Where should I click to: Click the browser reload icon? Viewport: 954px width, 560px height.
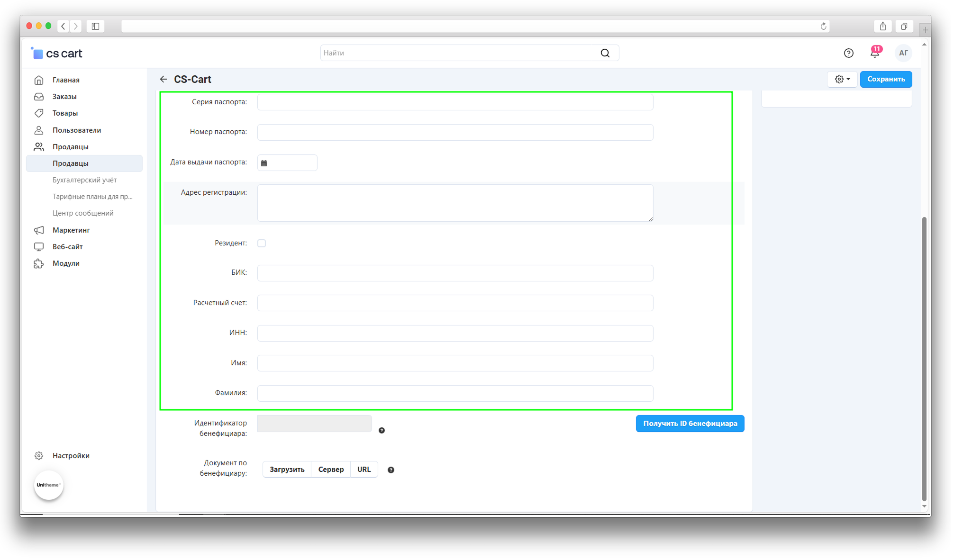coord(823,26)
